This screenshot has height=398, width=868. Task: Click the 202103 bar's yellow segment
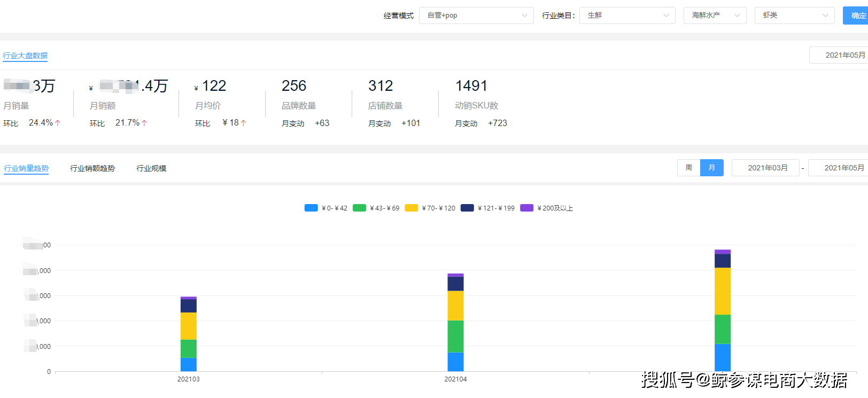(189, 326)
